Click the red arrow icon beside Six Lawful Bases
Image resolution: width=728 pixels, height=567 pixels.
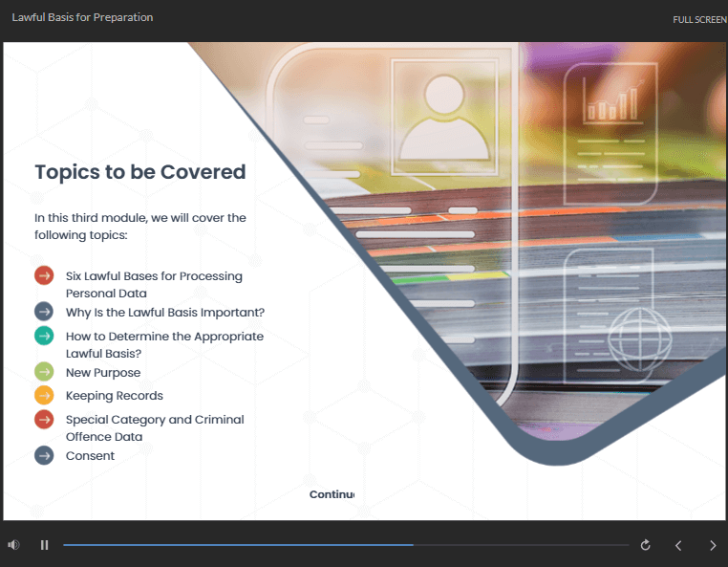pyautogui.click(x=44, y=276)
